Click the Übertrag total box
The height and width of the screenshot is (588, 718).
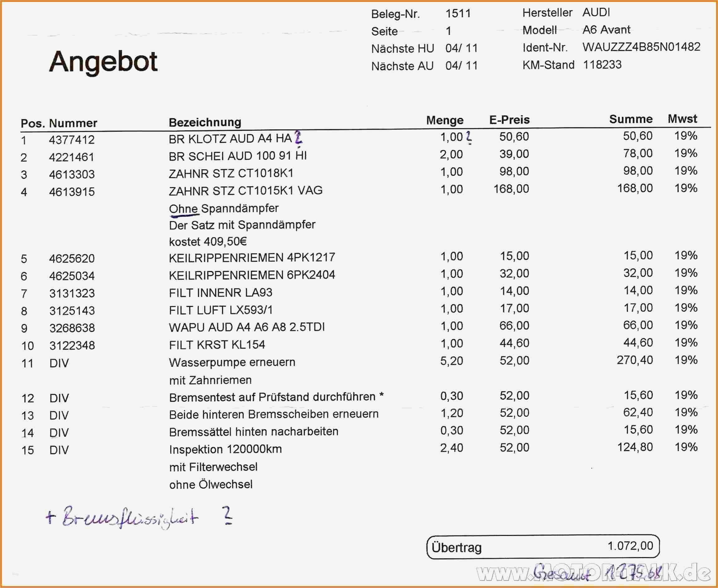tap(543, 547)
